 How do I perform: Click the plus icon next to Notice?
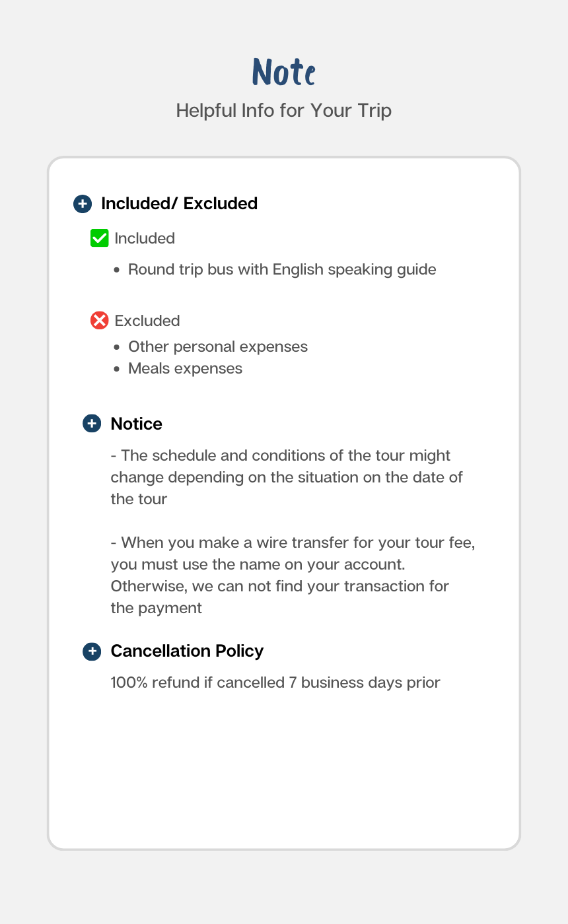click(x=92, y=424)
